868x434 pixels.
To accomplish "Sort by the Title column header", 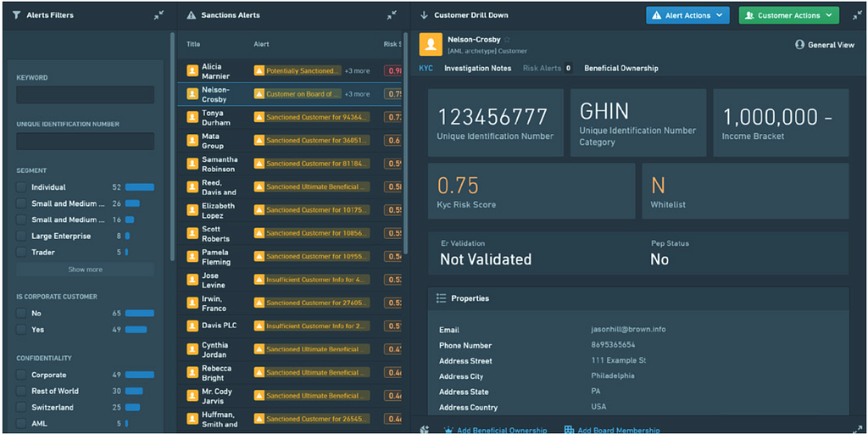I will [x=193, y=44].
